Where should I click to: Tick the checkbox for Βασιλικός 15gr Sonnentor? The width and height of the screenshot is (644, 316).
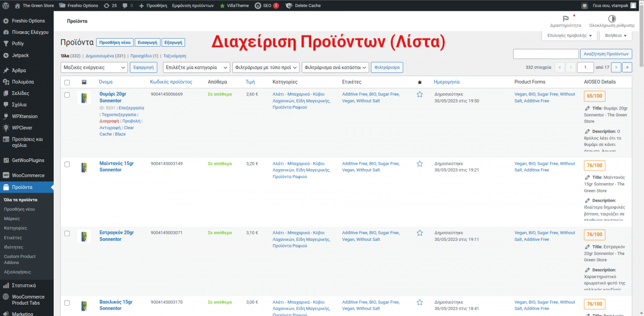pyautogui.click(x=67, y=303)
